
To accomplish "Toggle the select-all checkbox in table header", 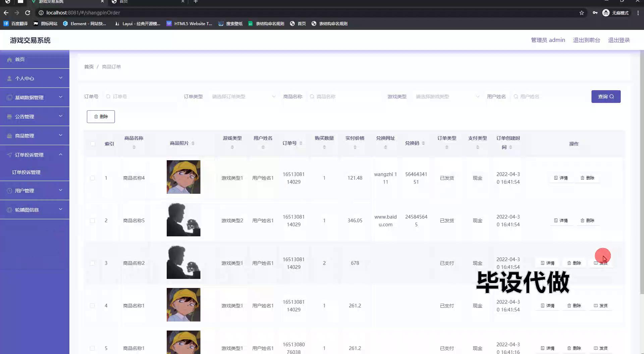I will [93, 144].
